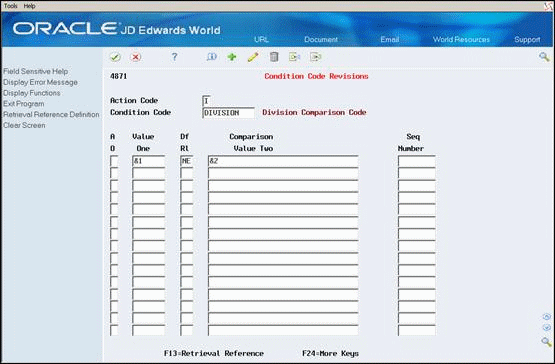Click the inquire toolbar icon

coord(211,57)
